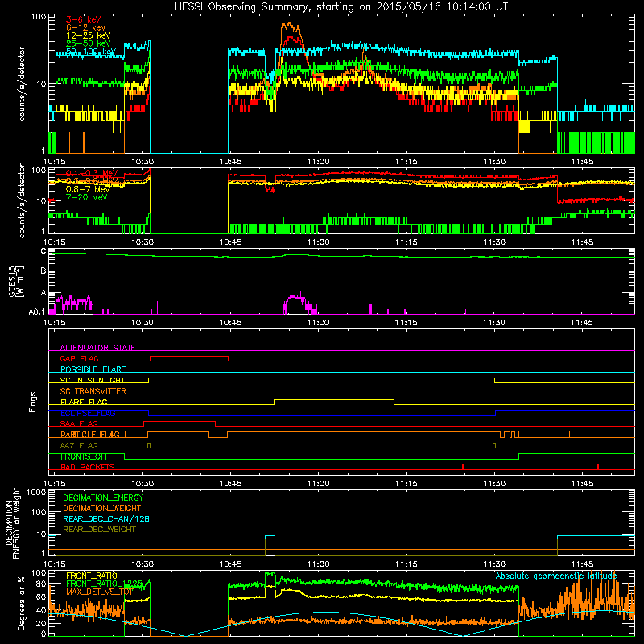
Task: Click the REAR_DEC_WEIGHT legend label
Action: tap(99, 530)
